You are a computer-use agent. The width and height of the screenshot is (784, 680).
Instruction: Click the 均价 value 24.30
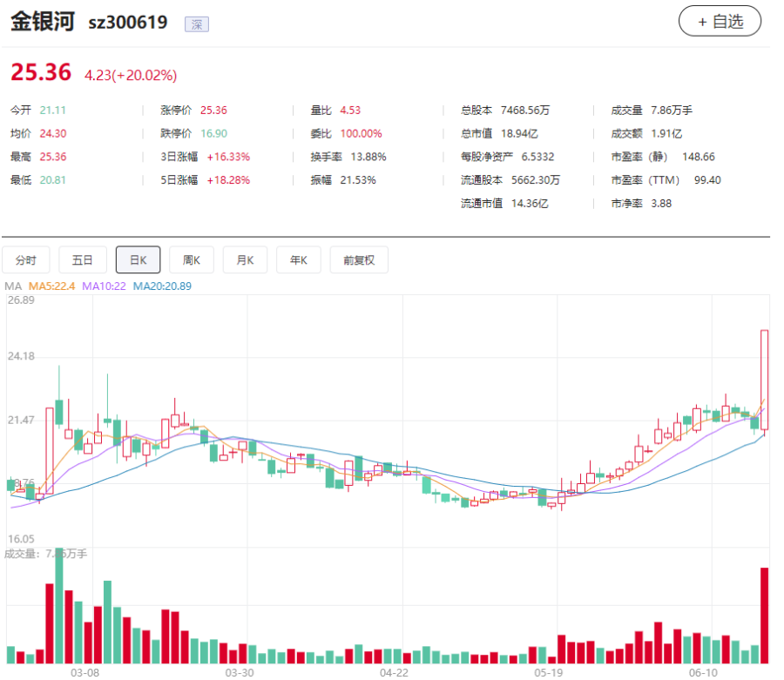[x=53, y=134]
